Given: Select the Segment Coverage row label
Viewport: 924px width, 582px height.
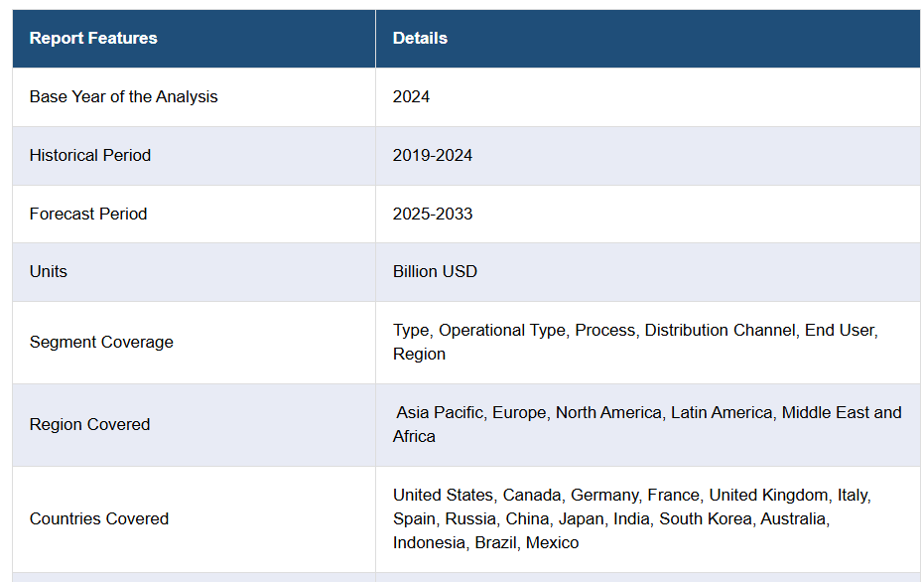Looking at the screenshot, I should pos(101,343).
